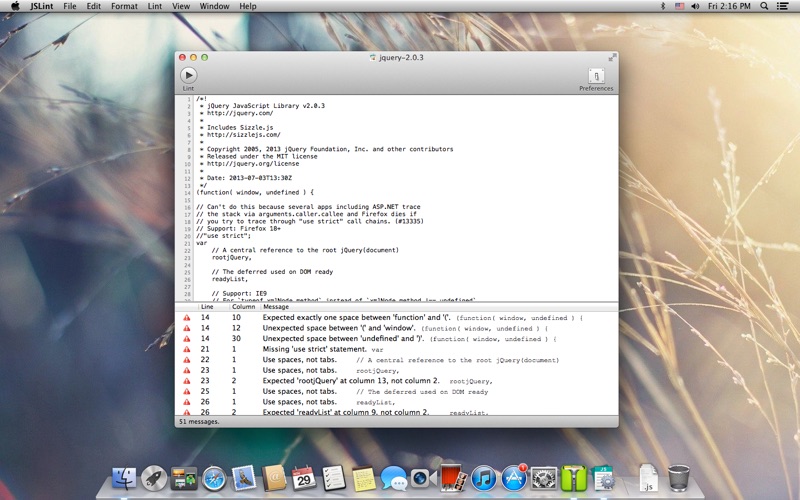Run the Lint play button

188,76
